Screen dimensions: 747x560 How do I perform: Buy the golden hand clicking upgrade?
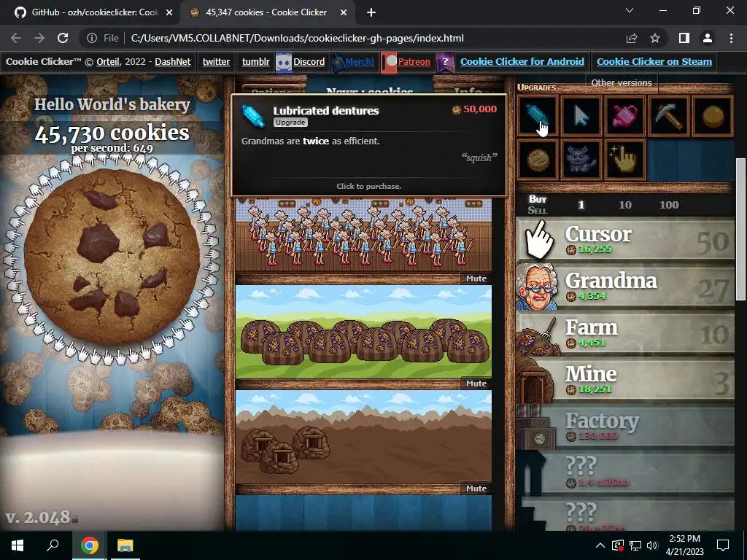click(624, 159)
